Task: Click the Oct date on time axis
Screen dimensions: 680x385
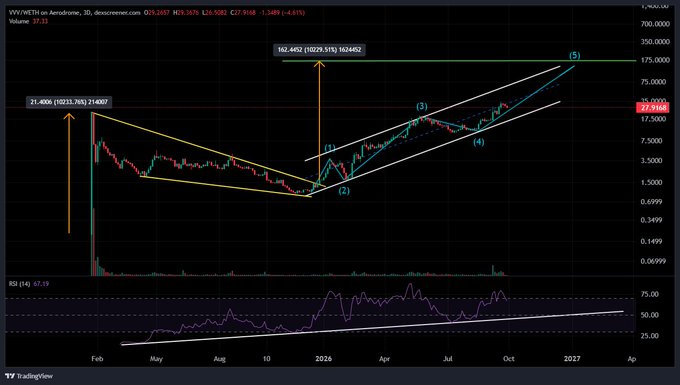Action: click(x=508, y=359)
